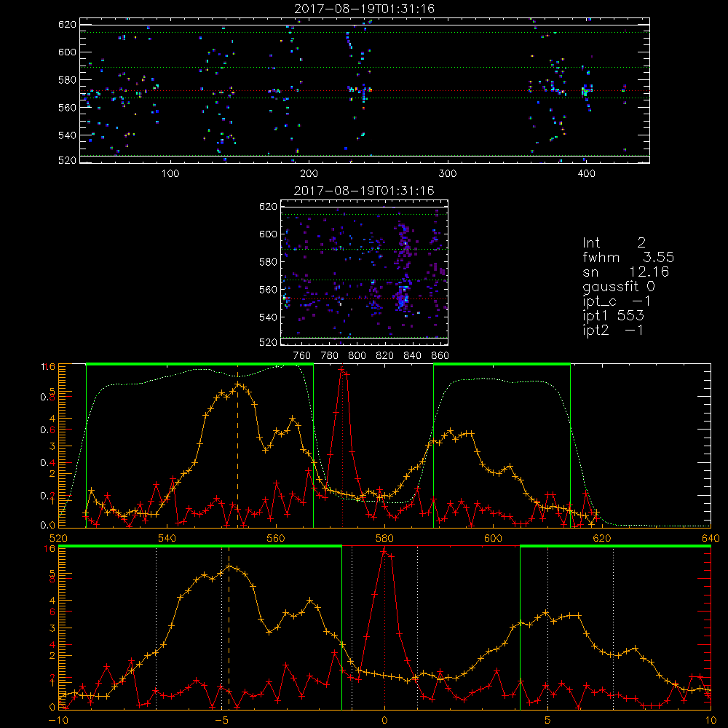Click the orange dashed vertical line in upper profile plot

[x=238, y=451]
